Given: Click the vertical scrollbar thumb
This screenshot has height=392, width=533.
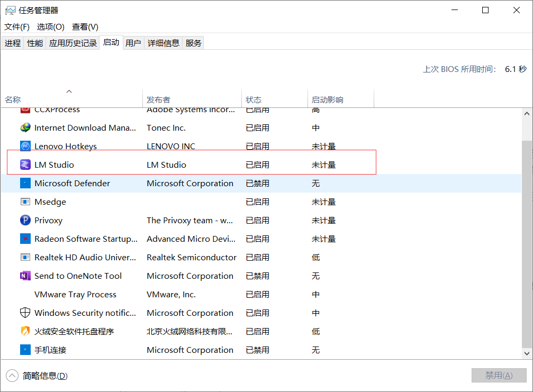Looking at the screenshot, I should click(x=527, y=244).
